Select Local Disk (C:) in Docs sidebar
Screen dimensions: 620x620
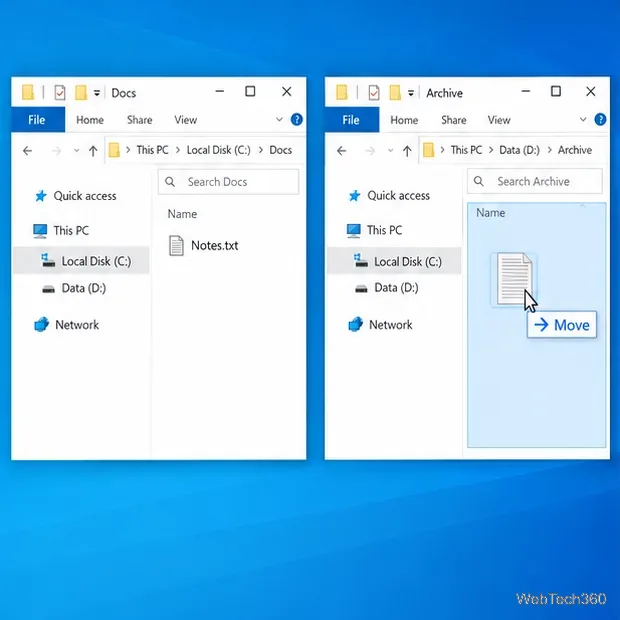(81, 261)
